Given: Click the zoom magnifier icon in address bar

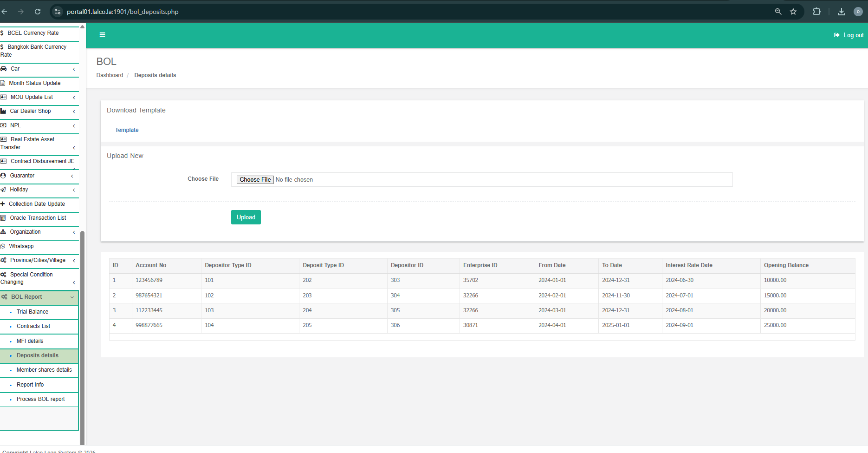Looking at the screenshot, I should [778, 12].
